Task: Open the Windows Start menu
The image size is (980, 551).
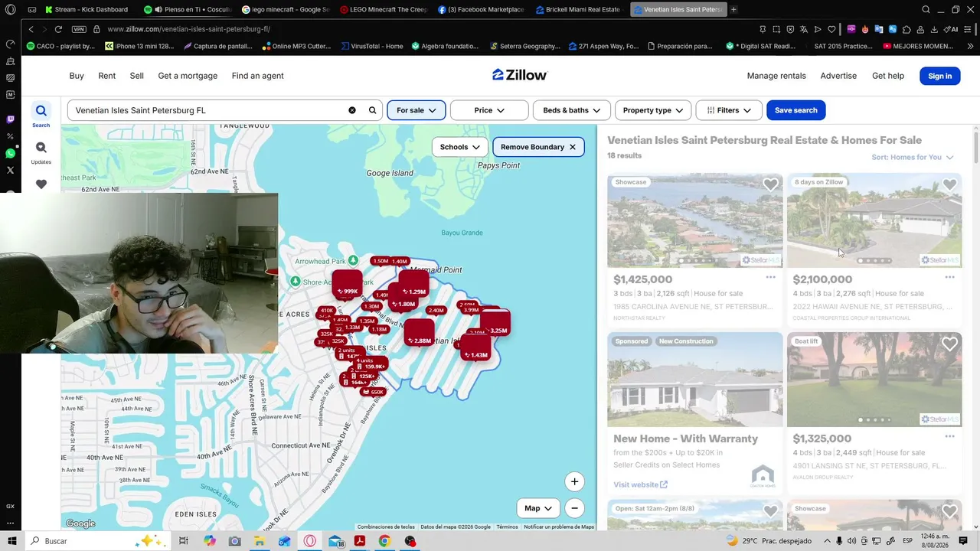Action: pos(11,541)
